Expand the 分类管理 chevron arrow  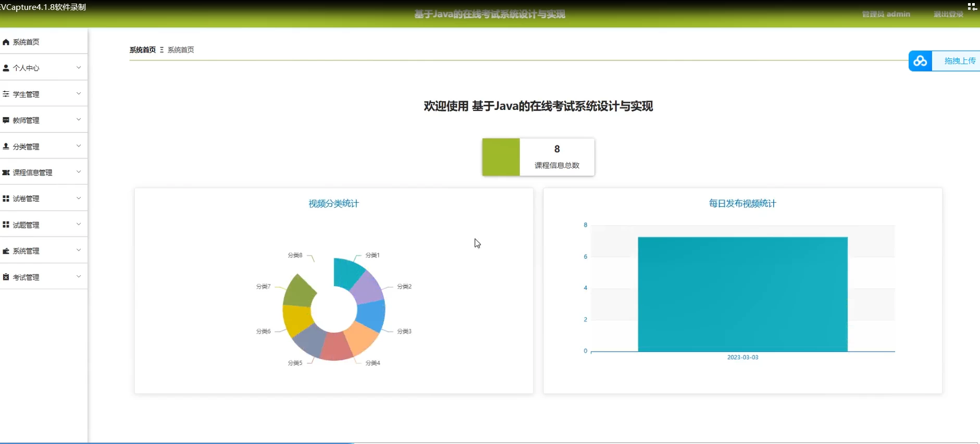(x=79, y=146)
